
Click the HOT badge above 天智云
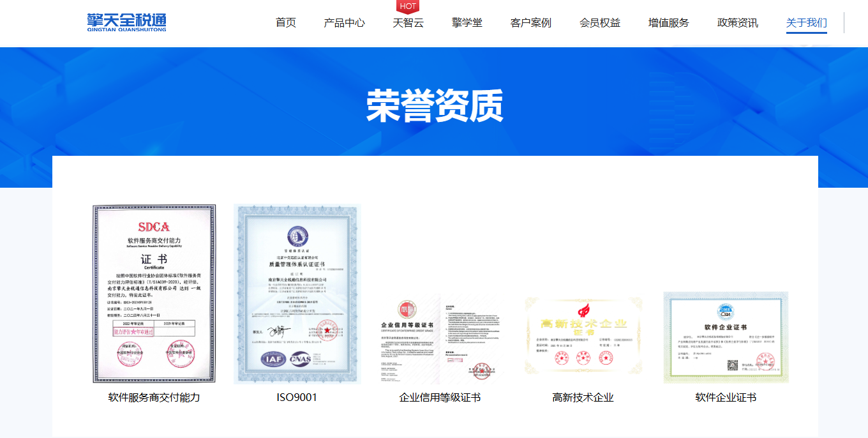click(408, 6)
